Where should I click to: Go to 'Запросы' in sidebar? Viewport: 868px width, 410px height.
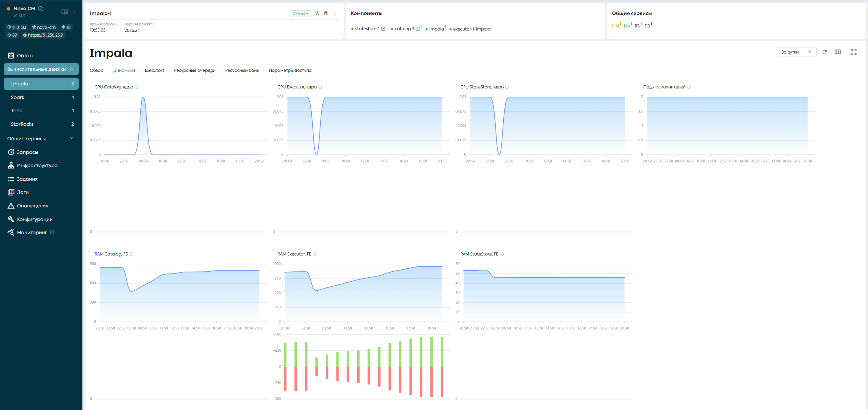point(27,152)
